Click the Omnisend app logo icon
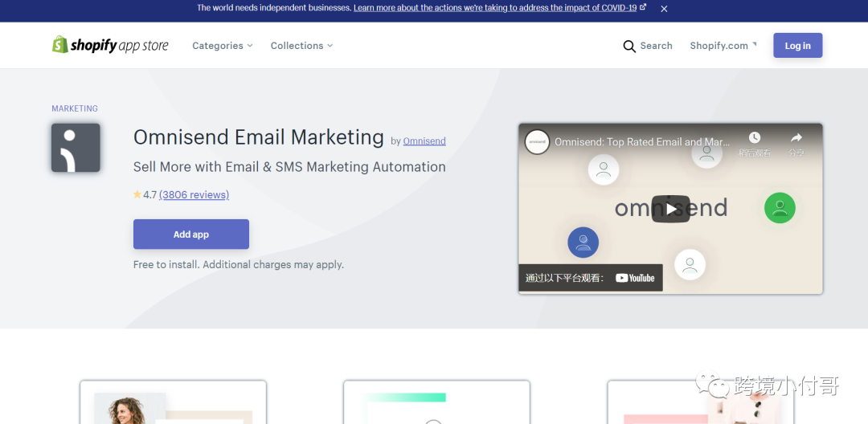868x424 pixels. pyautogui.click(x=76, y=148)
